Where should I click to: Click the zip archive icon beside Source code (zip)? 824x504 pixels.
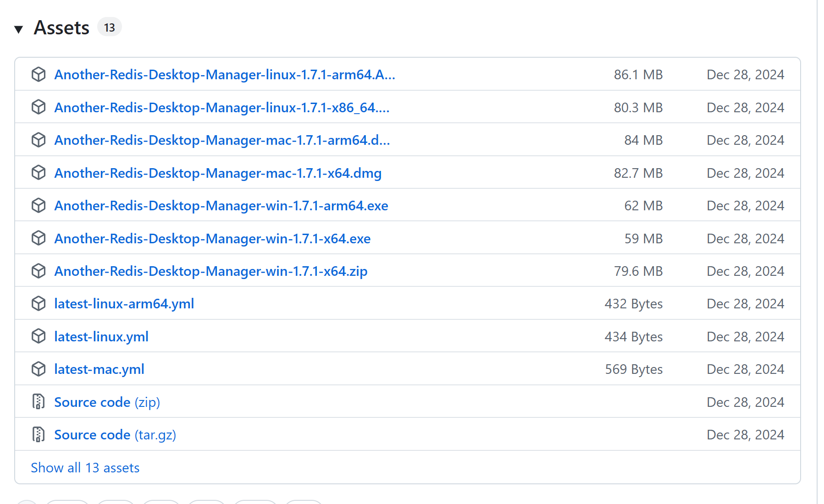[x=39, y=401]
